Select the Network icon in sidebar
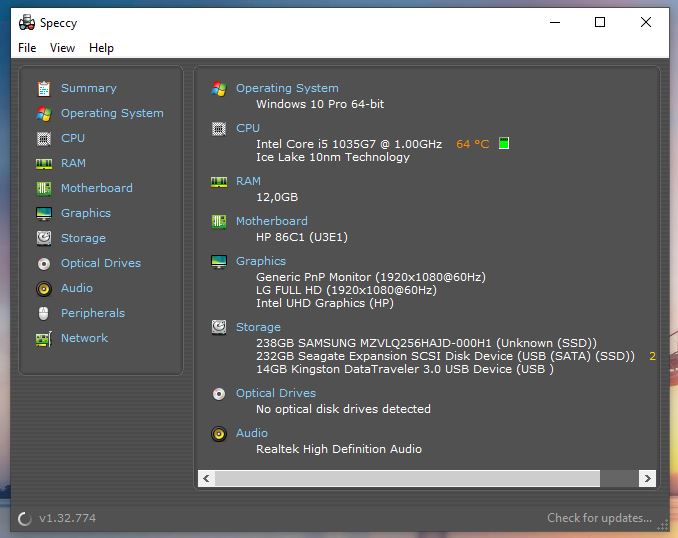 pyautogui.click(x=43, y=338)
